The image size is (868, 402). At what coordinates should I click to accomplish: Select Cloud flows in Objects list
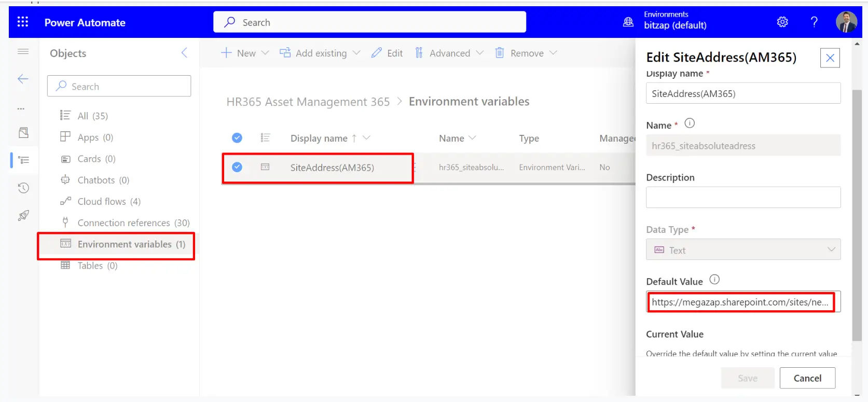(x=108, y=201)
